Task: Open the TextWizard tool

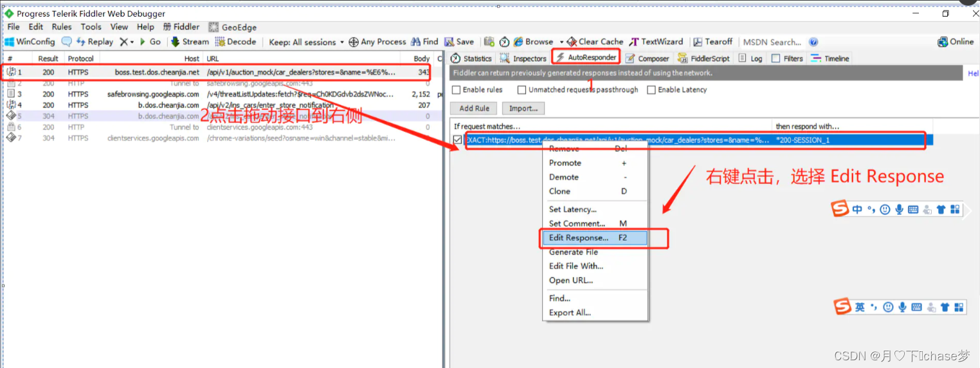Action: [657, 42]
